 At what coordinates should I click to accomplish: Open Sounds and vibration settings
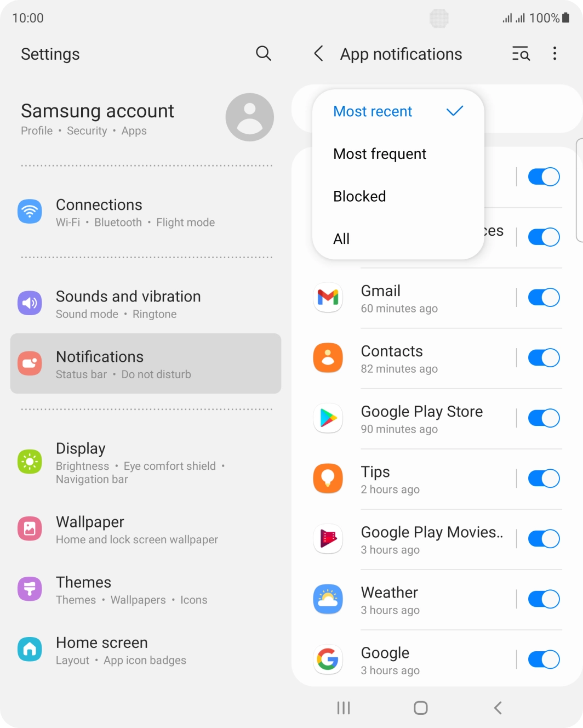[146, 304]
